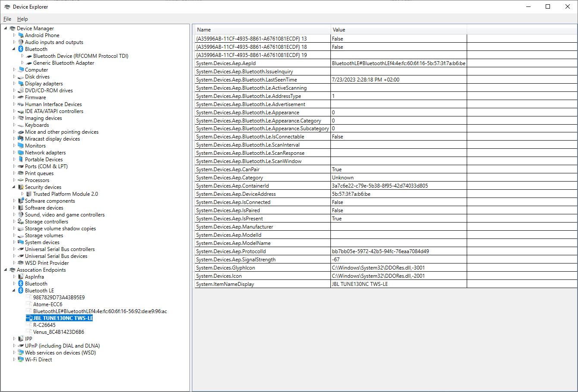Screen dimensions: 578x392
Task: Click the {A35996AB-11CF-4935-8B61-A6761081ECDF} 19 row
Action: click(x=386, y=55)
